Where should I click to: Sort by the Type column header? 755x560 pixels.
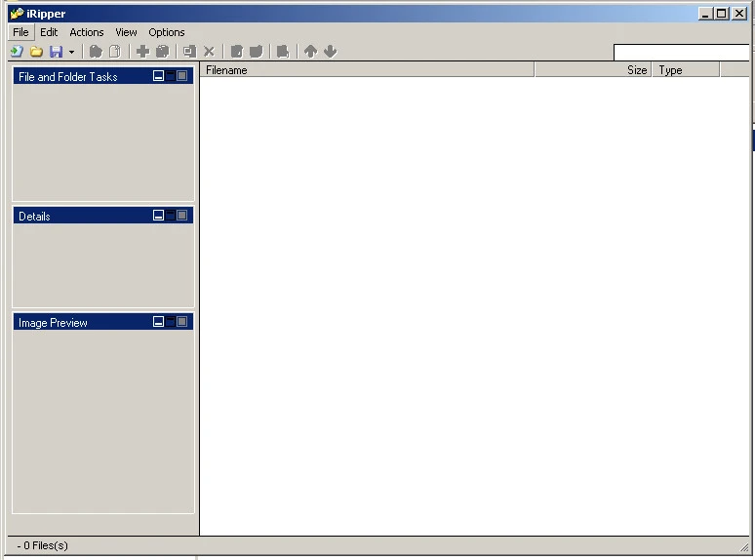coord(686,70)
